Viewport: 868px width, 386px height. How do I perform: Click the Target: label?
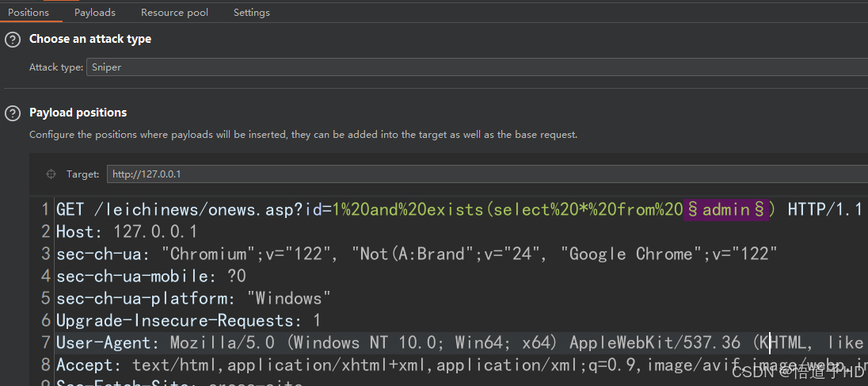(83, 174)
